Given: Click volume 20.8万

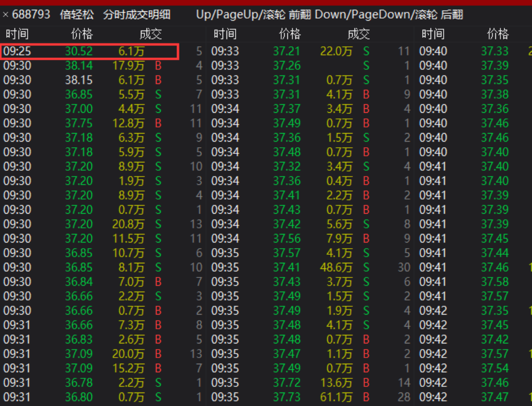Looking at the screenshot, I should (128, 224).
